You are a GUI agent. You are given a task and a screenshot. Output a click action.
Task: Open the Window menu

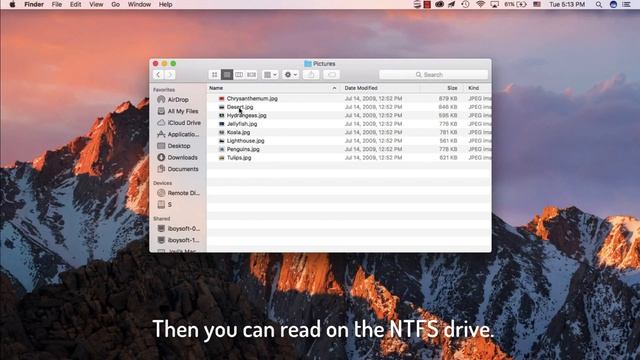(x=139, y=4)
